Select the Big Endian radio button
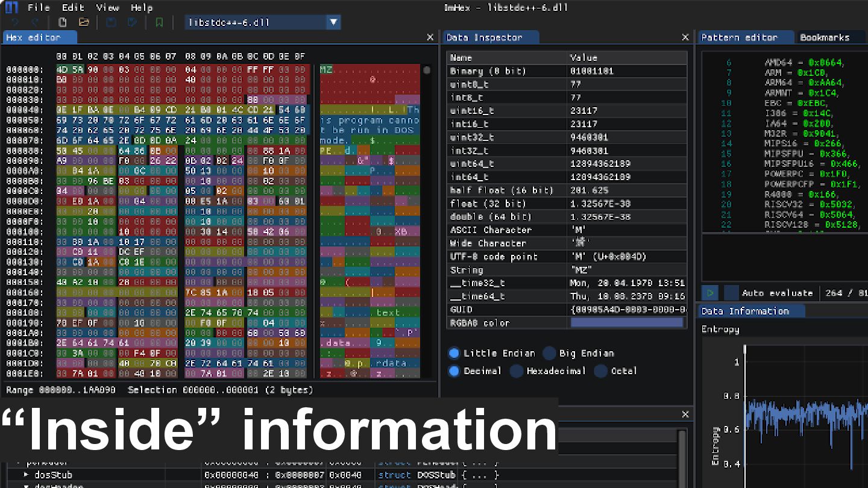868x488 pixels. point(549,354)
